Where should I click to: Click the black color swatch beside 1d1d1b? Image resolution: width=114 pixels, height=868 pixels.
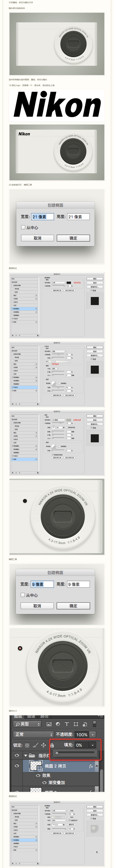tap(69, 283)
